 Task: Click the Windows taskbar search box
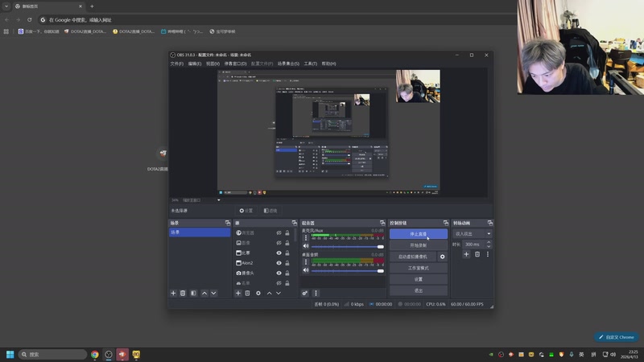point(52,354)
